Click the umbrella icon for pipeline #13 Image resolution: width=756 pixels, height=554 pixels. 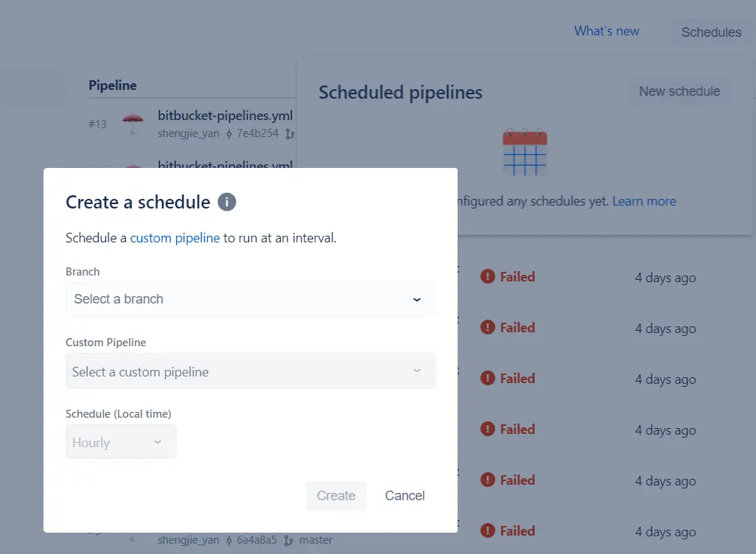(x=133, y=123)
